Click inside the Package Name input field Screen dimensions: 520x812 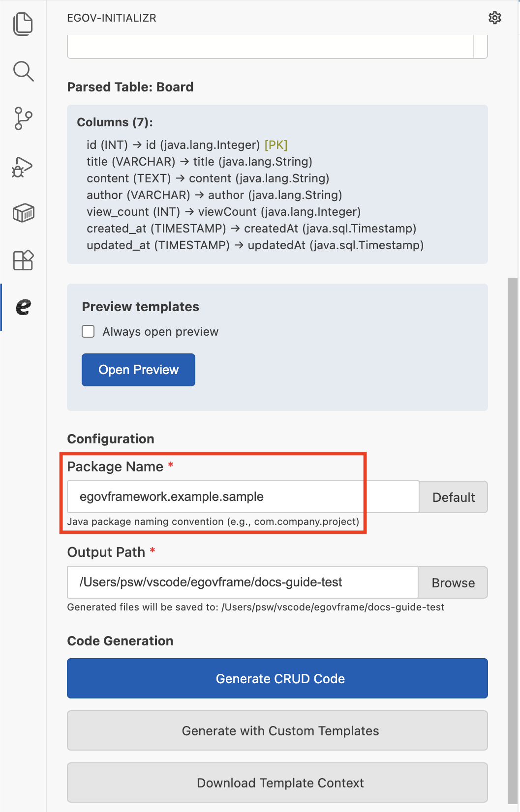coord(221,497)
